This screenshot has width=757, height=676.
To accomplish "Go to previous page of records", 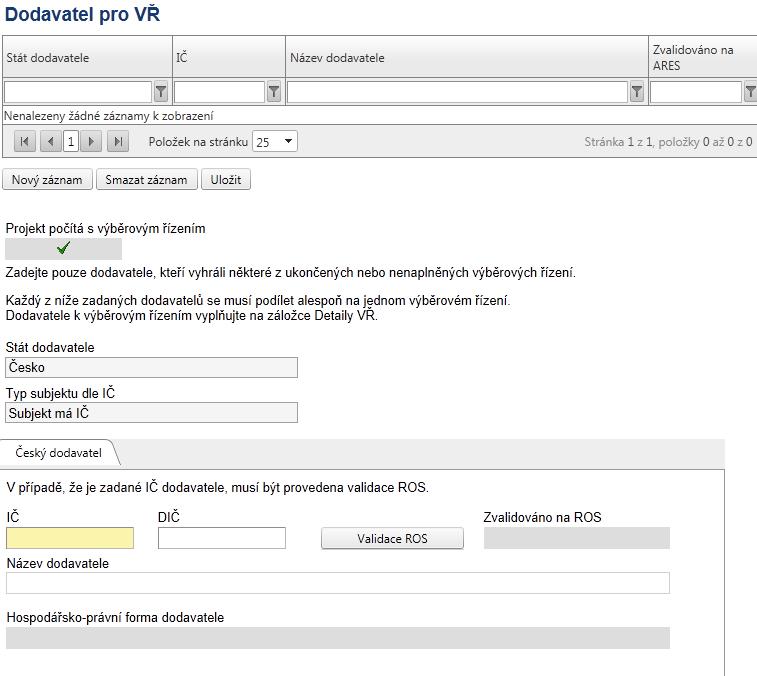I will tap(51, 142).
